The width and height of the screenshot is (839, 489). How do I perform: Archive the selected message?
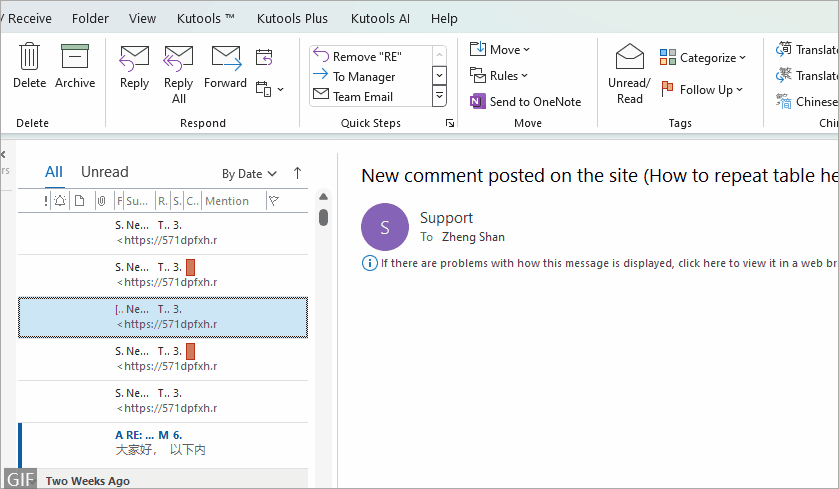75,66
